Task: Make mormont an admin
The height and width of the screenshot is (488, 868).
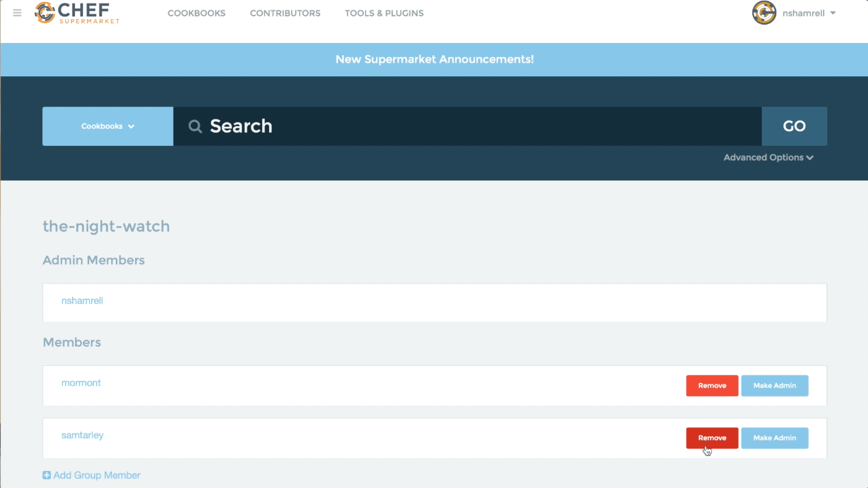Action: point(774,386)
